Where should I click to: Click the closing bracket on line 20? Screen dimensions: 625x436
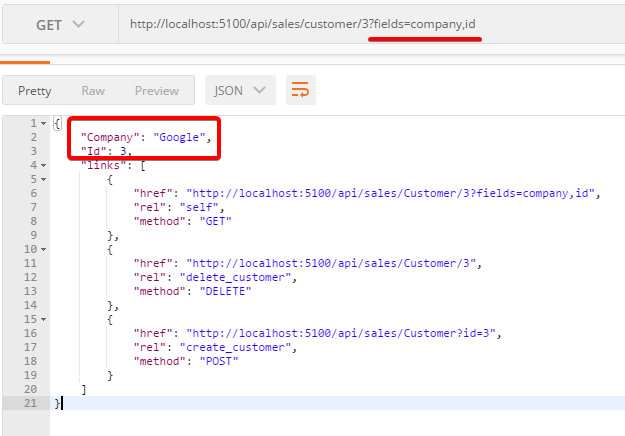click(83, 389)
